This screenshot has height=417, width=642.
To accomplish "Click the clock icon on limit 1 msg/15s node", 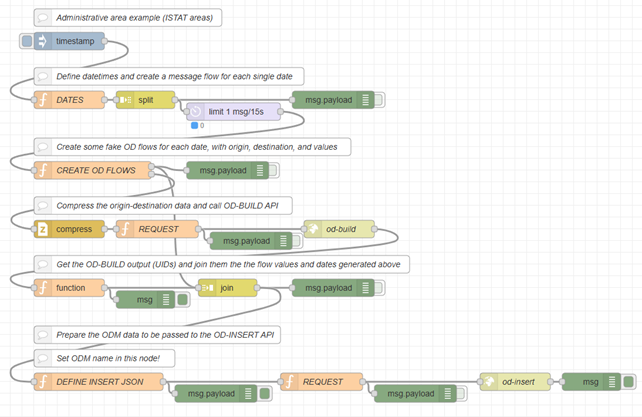I will [197, 112].
